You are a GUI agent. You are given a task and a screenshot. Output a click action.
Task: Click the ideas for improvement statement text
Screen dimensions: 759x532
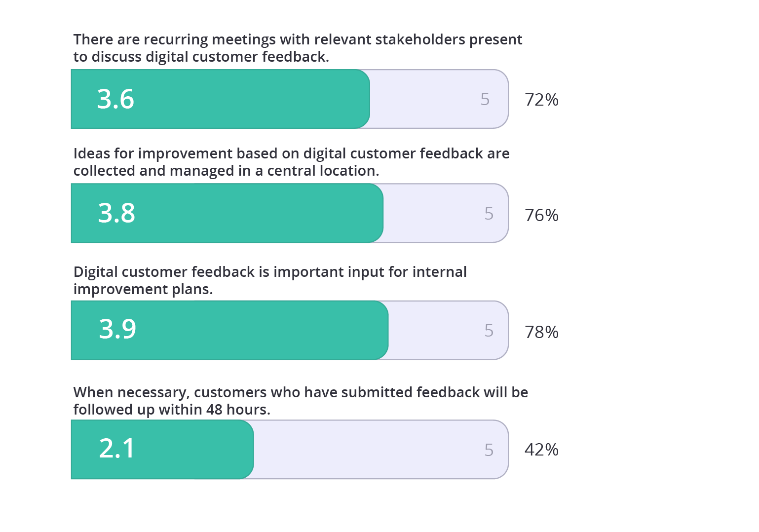tap(291, 162)
